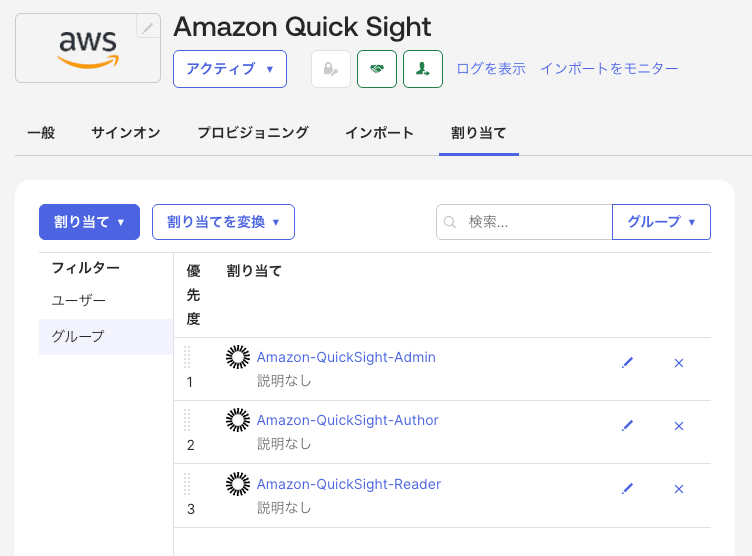This screenshot has height=556, width=752.
Task: Remove the Amazon-QuickSight-Author assignment
Action: 679,425
